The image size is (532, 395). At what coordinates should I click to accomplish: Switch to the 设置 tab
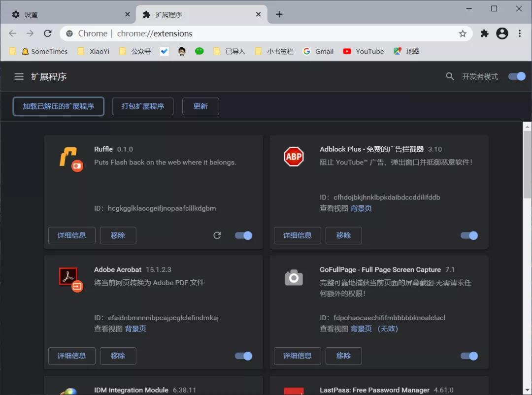(30, 14)
